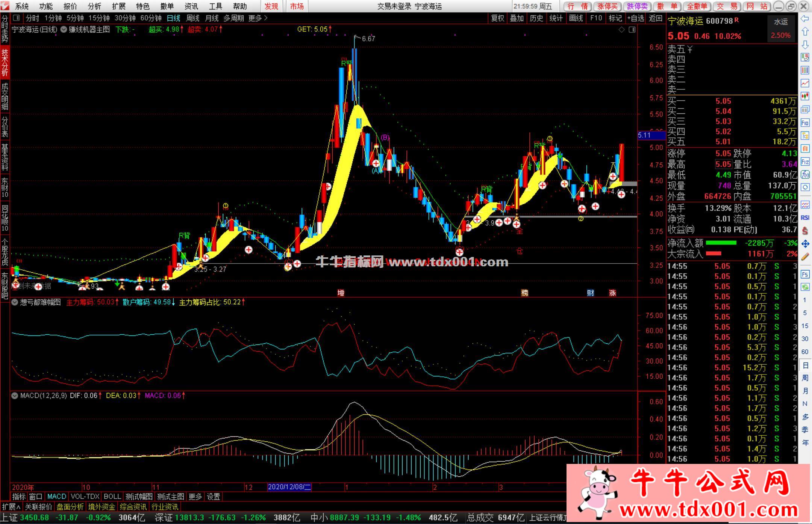The height and width of the screenshot is (524, 812).
Task: Click the 全撤单 button
Action: [x=697, y=6]
